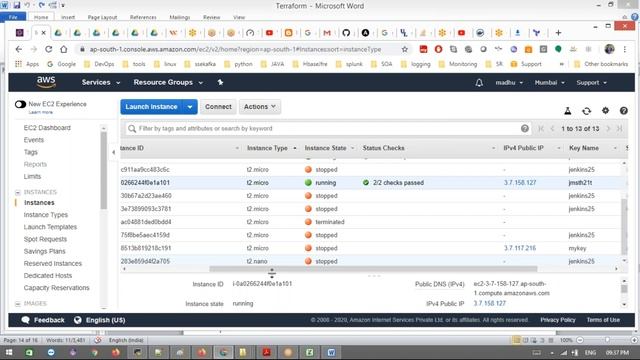Close the current Chrome tab
The image size is (640, 360).
44,33
